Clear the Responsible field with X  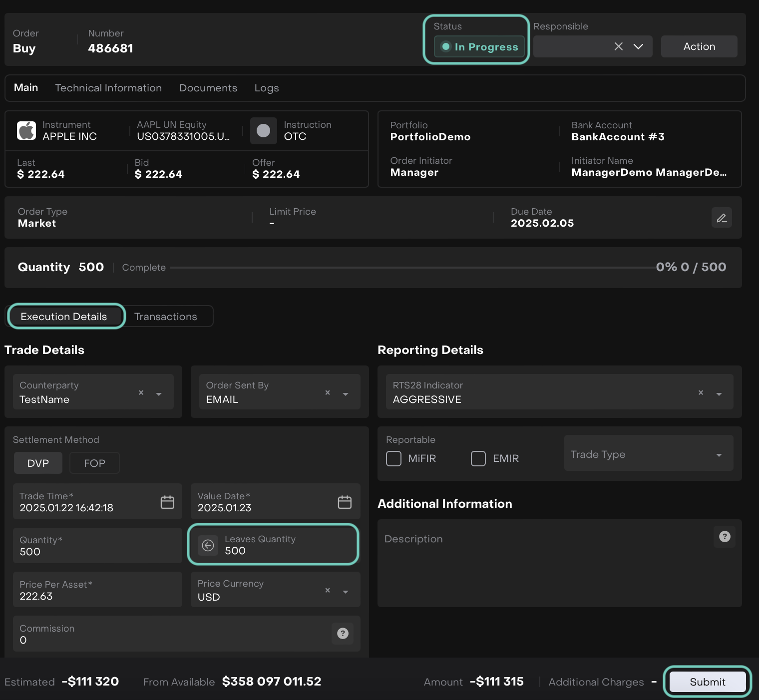pyautogui.click(x=618, y=46)
